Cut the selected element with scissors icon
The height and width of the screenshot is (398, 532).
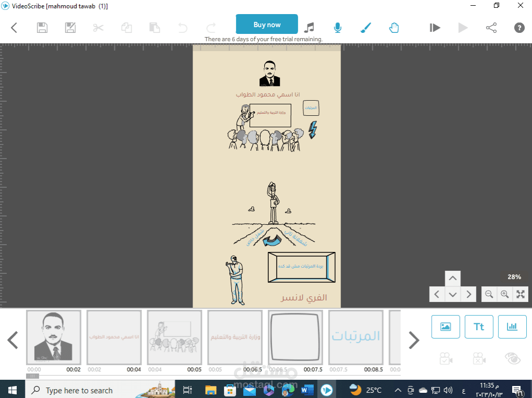(x=98, y=28)
